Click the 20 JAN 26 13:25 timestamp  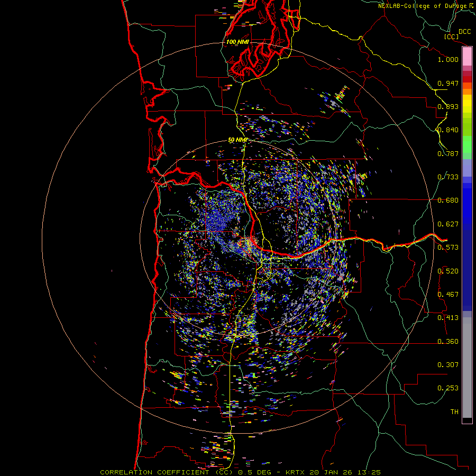[x=345, y=472]
